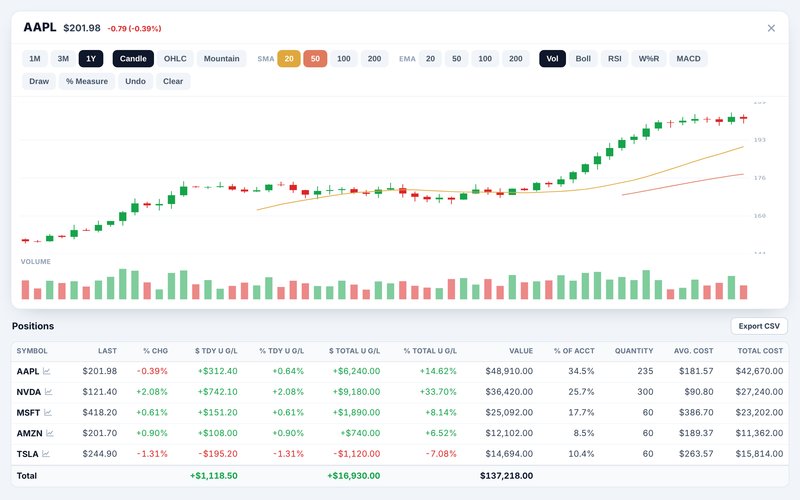
Task: Click Export CSV button
Action: point(759,326)
